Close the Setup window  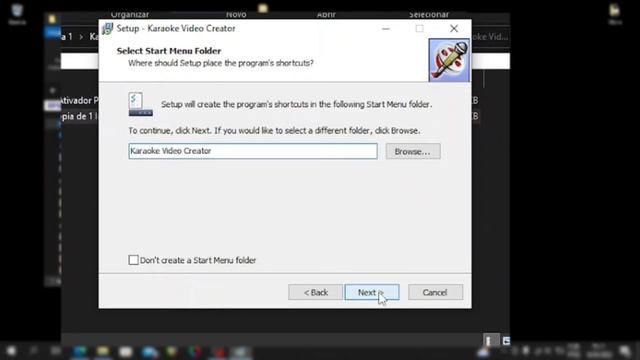point(454,29)
